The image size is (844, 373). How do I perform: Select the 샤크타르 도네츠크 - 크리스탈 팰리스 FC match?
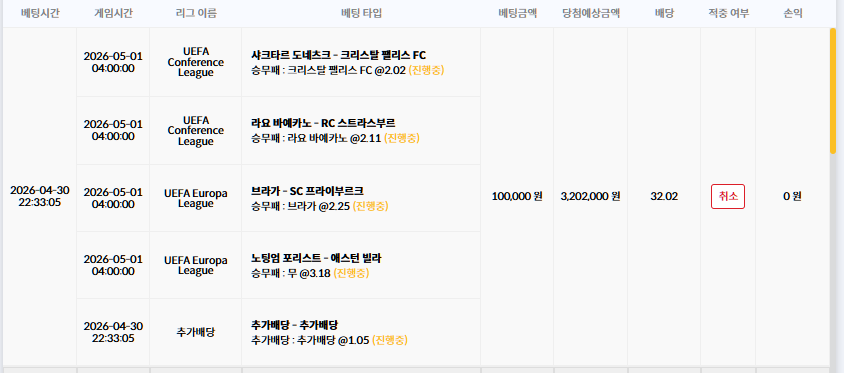[339, 55]
